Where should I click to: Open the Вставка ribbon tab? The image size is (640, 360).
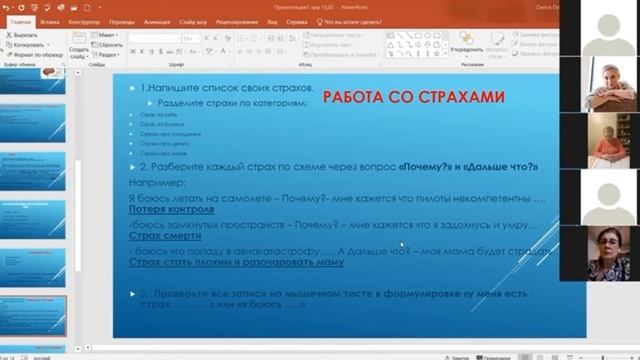(x=50, y=22)
